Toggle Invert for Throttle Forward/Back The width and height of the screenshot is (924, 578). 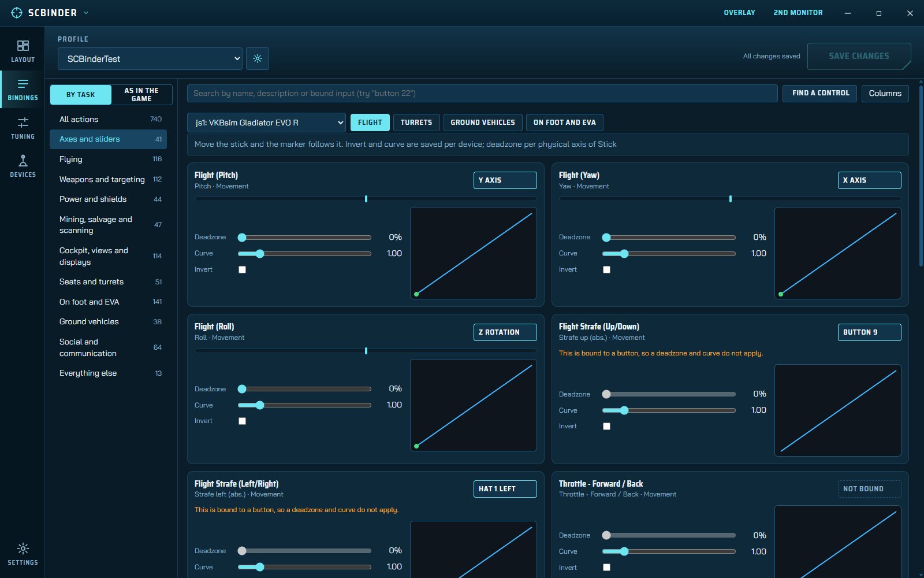click(x=606, y=567)
